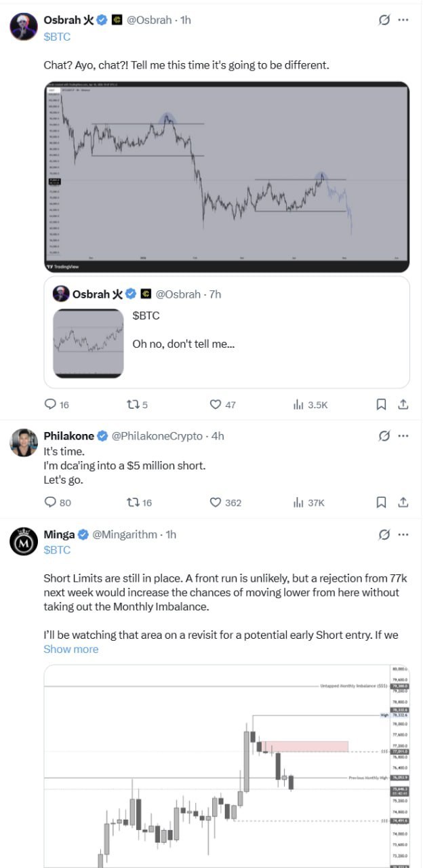423x868 pixels.
Task: Bookmark Philakone's post
Action: click(381, 502)
